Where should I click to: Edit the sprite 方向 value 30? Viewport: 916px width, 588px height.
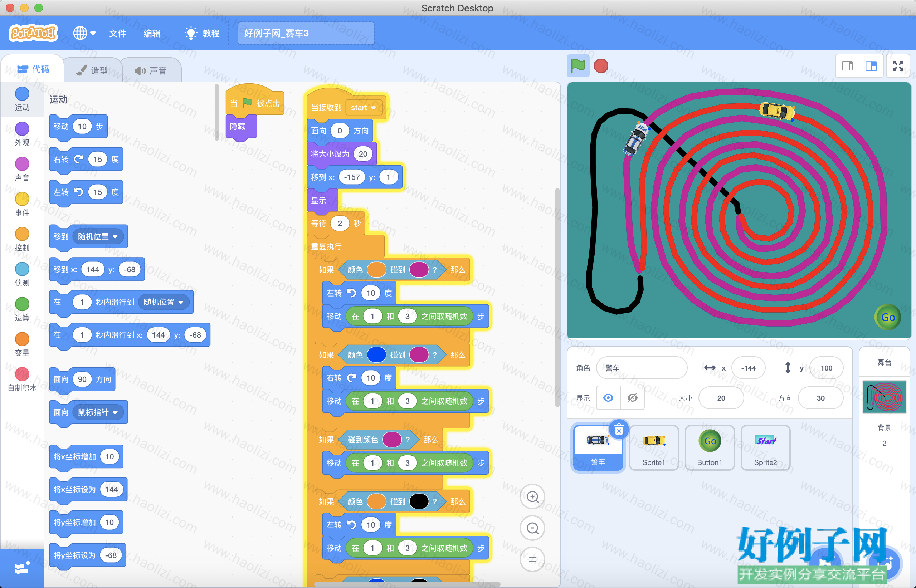[x=820, y=398]
